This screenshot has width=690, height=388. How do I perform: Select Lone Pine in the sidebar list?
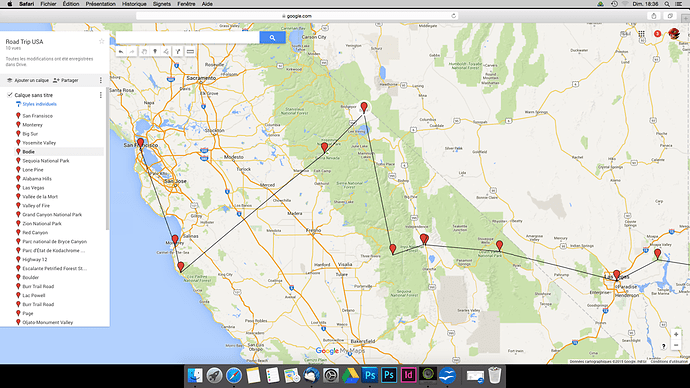click(x=33, y=170)
